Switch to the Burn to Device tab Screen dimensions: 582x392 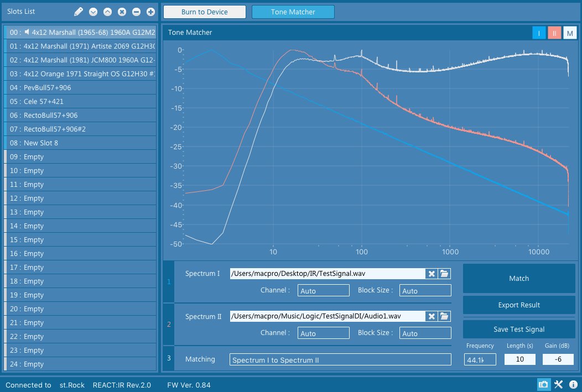pyautogui.click(x=205, y=12)
